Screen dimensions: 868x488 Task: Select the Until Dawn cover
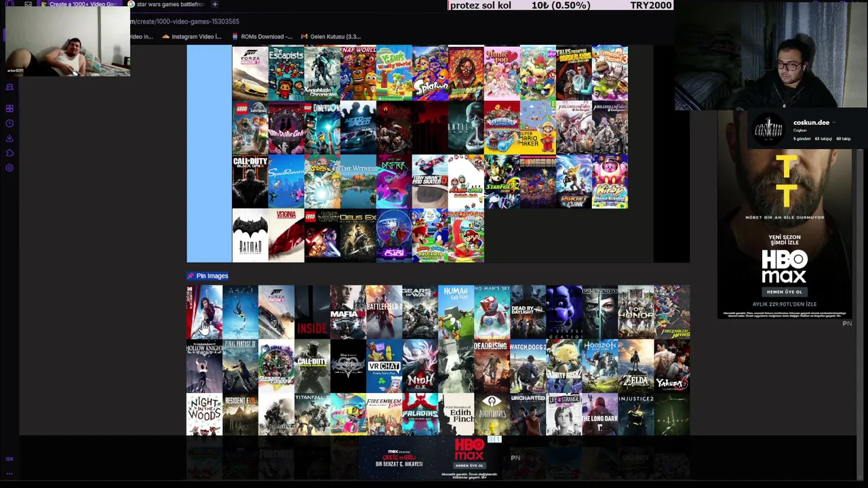tap(465, 127)
